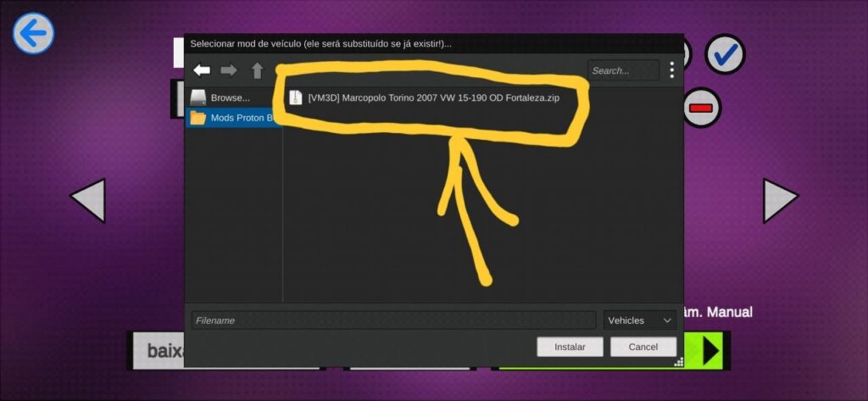Tap the blue back arrow button
The width and height of the screenshot is (868, 401).
(x=33, y=34)
